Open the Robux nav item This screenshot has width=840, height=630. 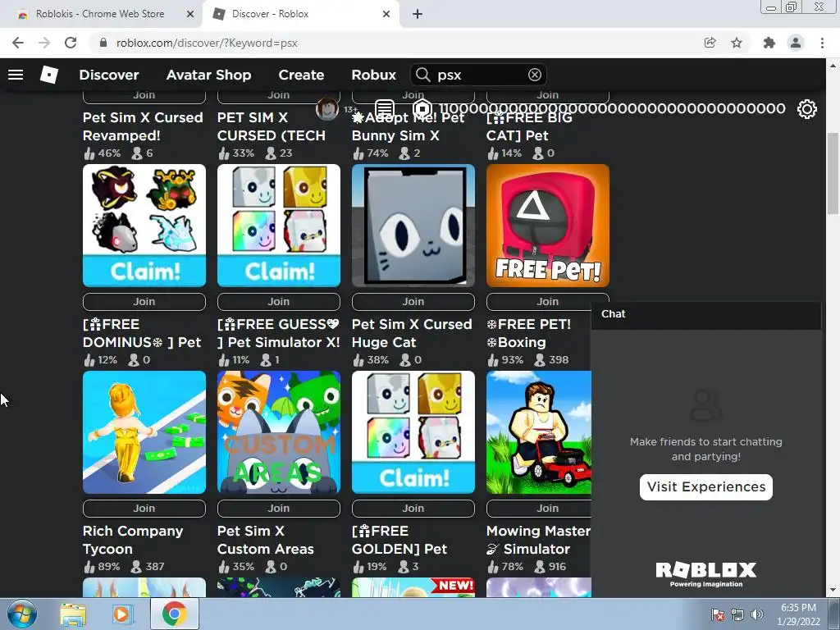pyautogui.click(x=373, y=75)
